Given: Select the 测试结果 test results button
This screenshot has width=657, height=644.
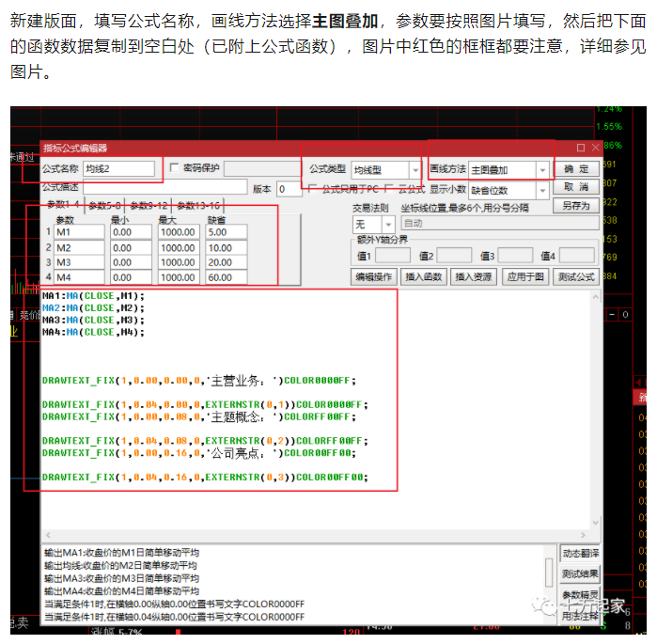Looking at the screenshot, I should coord(580,574).
